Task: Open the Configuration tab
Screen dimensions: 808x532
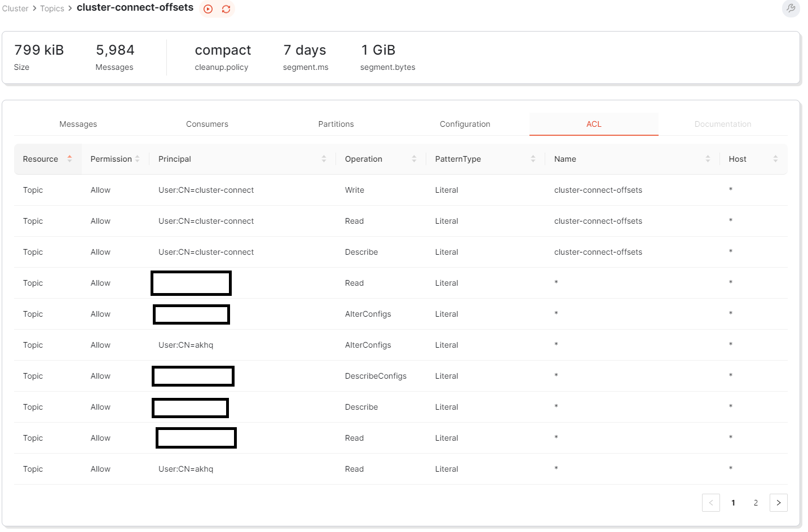Action: pyautogui.click(x=465, y=124)
